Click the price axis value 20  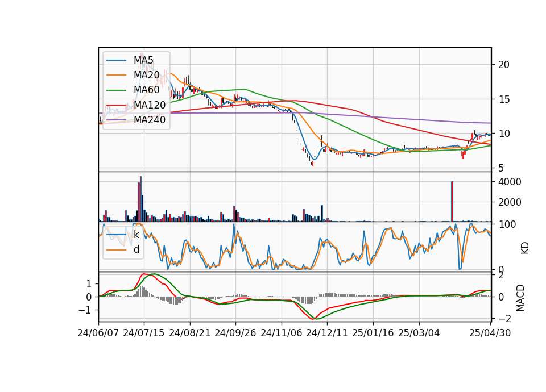(x=504, y=65)
